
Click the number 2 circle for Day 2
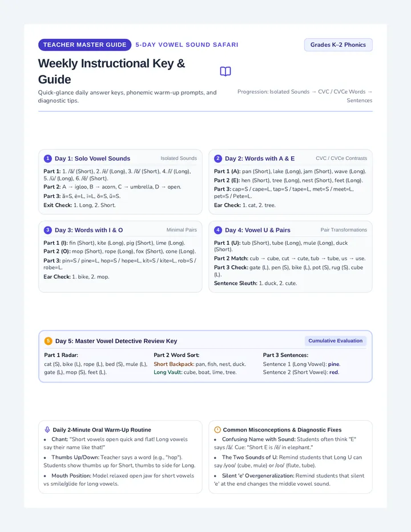(x=218, y=159)
